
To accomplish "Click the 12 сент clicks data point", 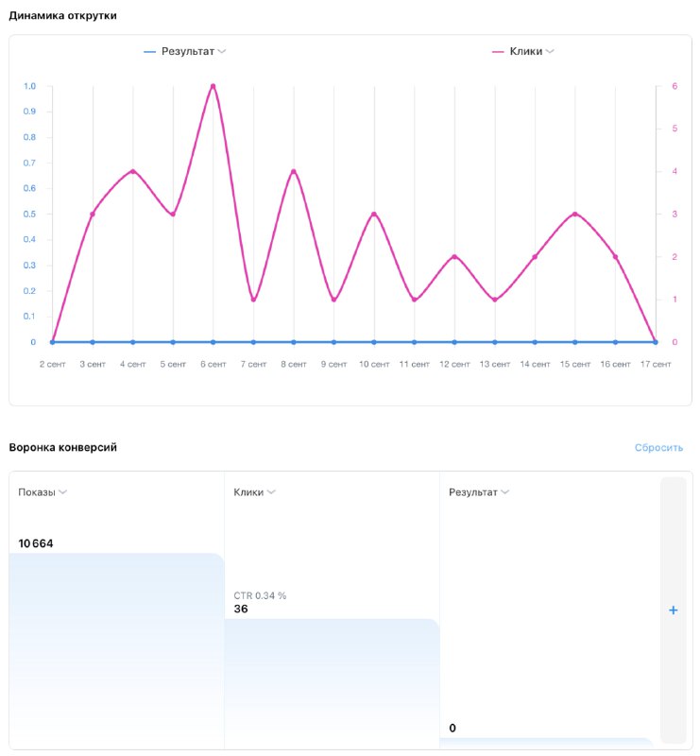I will tap(454, 257).
